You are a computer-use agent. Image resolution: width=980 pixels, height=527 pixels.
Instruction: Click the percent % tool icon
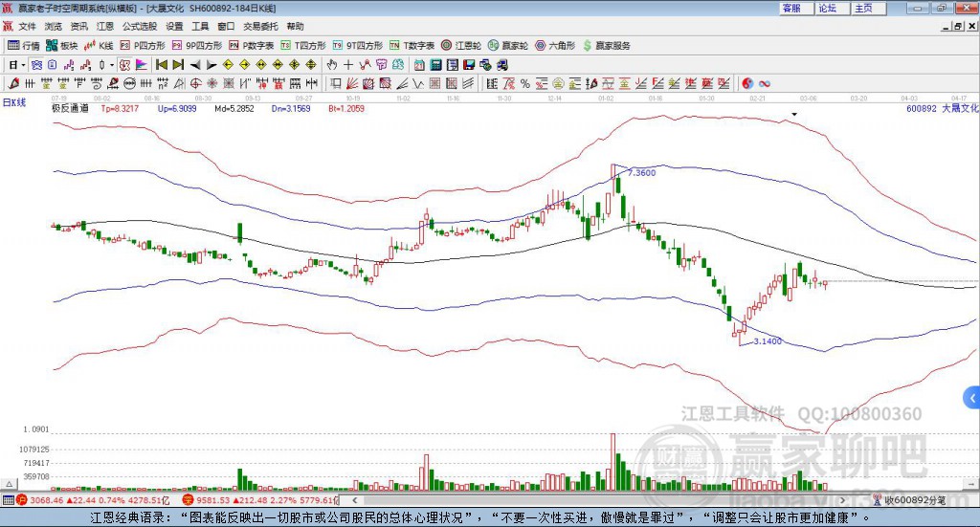(x=525, y=83)
